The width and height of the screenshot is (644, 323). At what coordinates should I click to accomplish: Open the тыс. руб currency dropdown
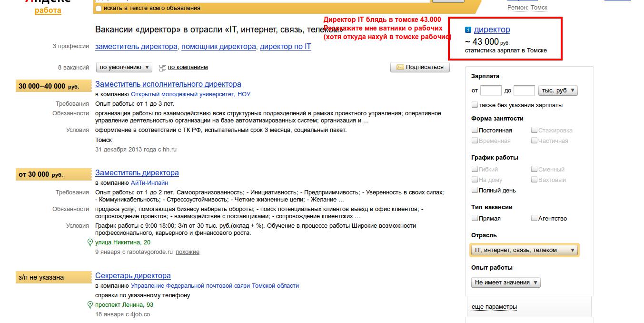click(558, 91)
